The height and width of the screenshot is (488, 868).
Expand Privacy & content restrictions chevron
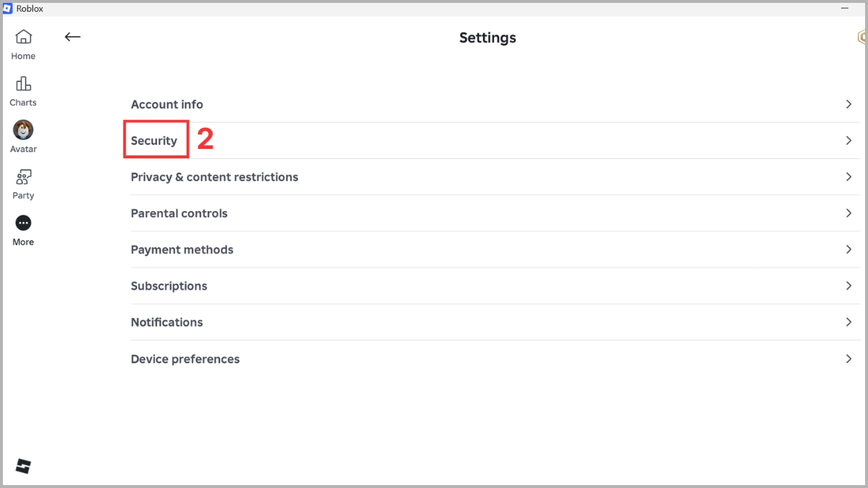point(848,176)
